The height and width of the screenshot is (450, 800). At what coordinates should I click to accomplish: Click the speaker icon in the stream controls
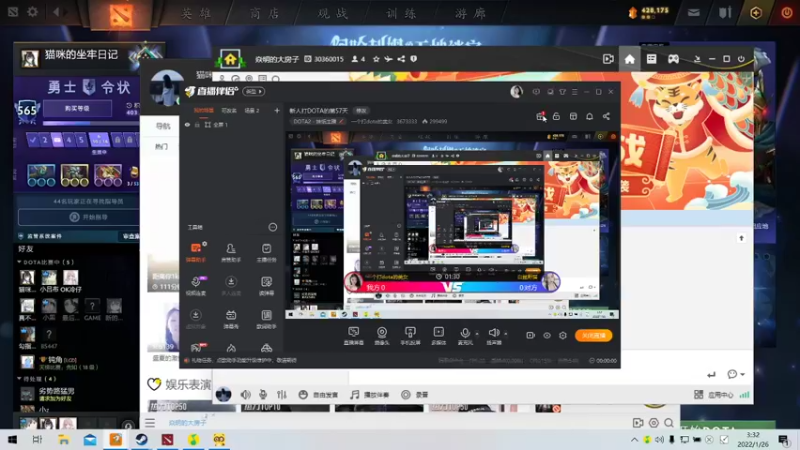pos(493,333)
